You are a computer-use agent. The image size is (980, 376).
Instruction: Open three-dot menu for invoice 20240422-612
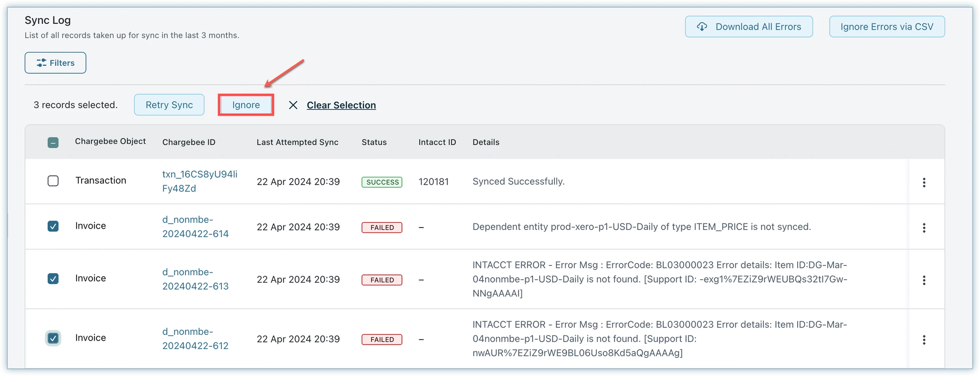pos(924,339)
